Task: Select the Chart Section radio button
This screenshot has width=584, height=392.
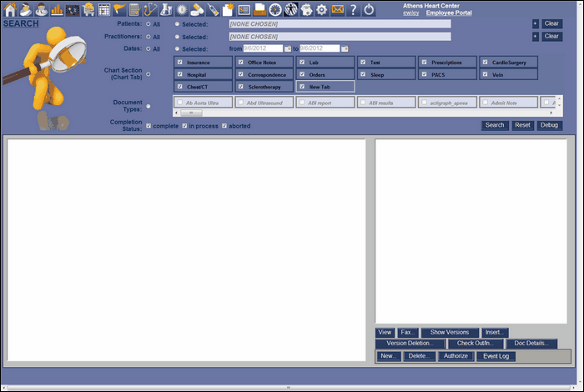Action: pos(149,74)
